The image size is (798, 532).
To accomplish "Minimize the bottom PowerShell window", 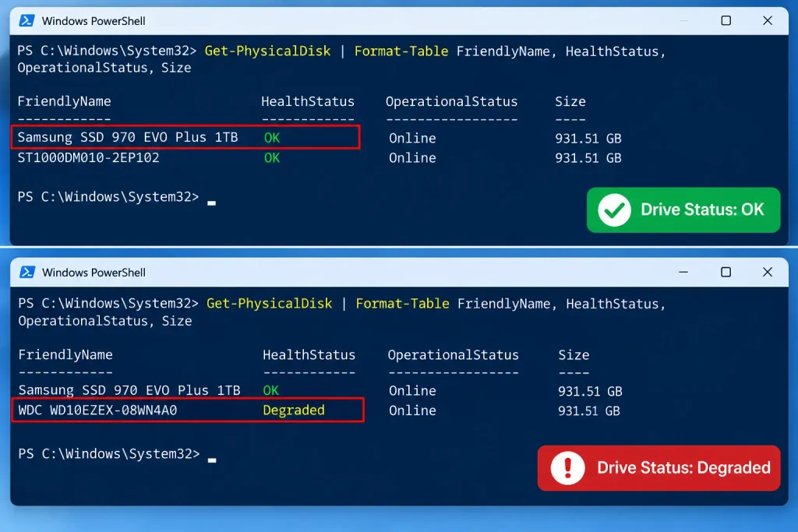I will click(683, 272).
